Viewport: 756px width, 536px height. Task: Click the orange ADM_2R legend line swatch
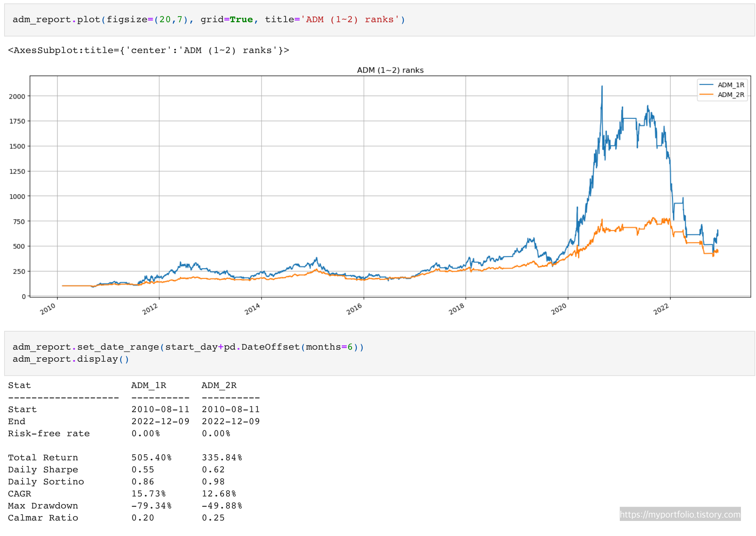[706, 95]
